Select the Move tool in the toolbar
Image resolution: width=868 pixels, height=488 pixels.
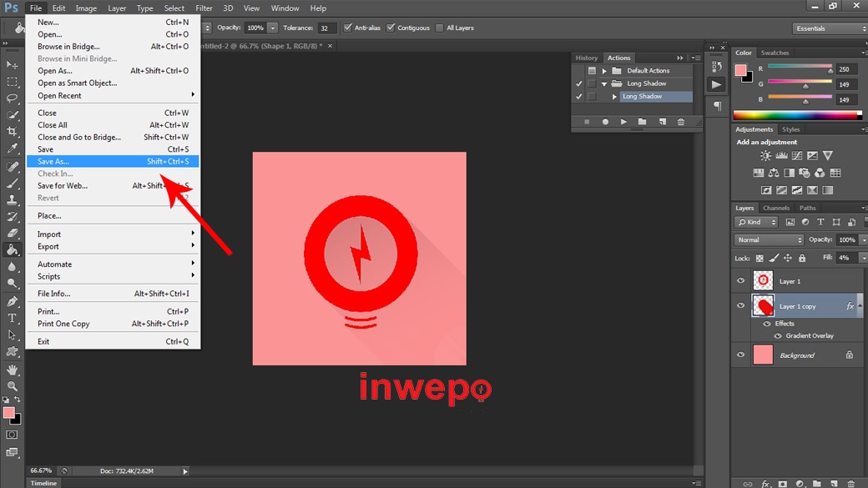click(x=13, y=64)
